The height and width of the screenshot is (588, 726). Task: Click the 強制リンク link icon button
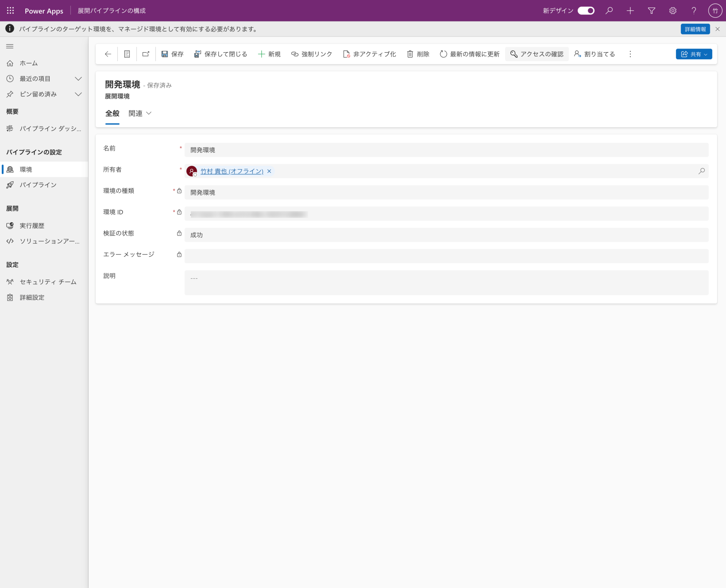tap(312, 54)
